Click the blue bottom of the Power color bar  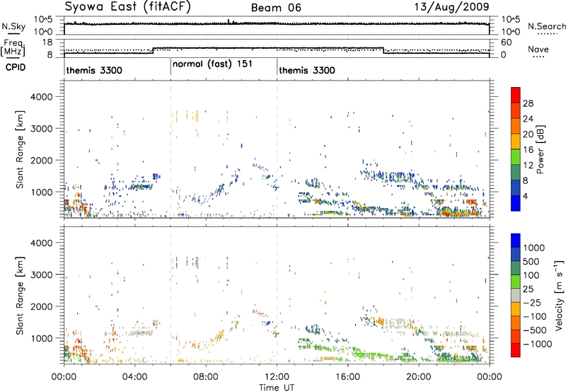pyautogui.click(x=516, y=203)
